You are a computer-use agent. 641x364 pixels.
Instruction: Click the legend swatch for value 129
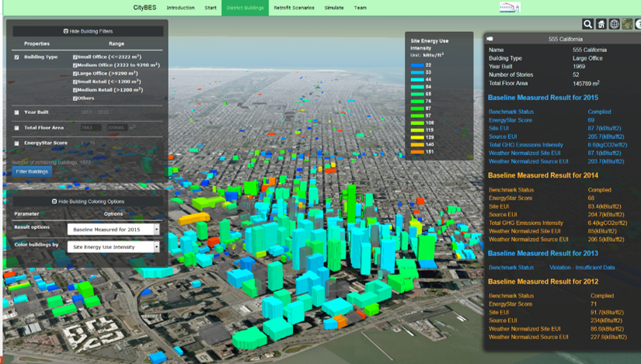(417, 137)
